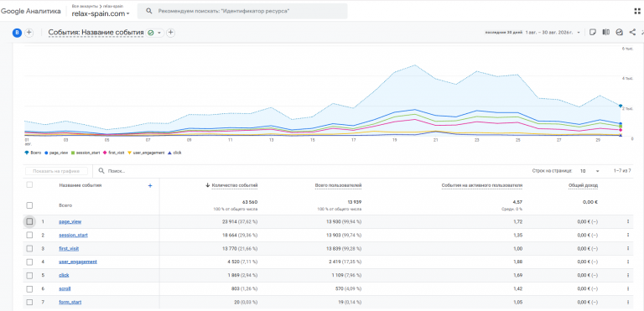Select the click row checkbox
Screen dimensions: 644x311
29,275
